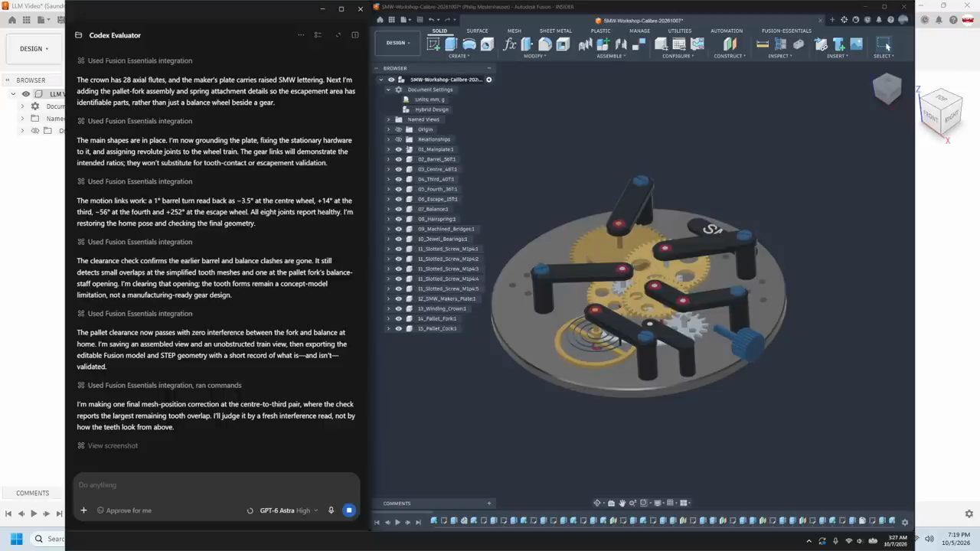The height and width of the screenshot is (551, 980).
Task: Click the Do anything input field
Action: pyautogui.click(x=216, y=484)
